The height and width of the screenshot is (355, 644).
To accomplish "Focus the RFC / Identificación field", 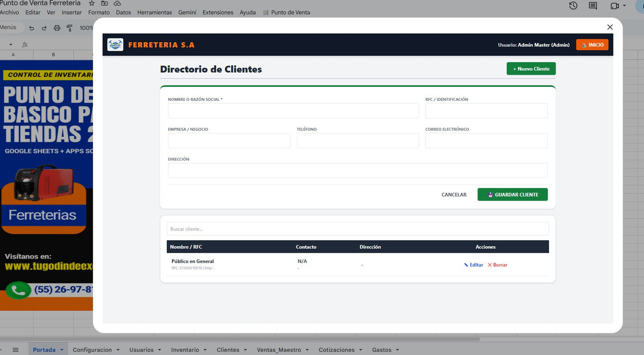I will click(486, 111).
